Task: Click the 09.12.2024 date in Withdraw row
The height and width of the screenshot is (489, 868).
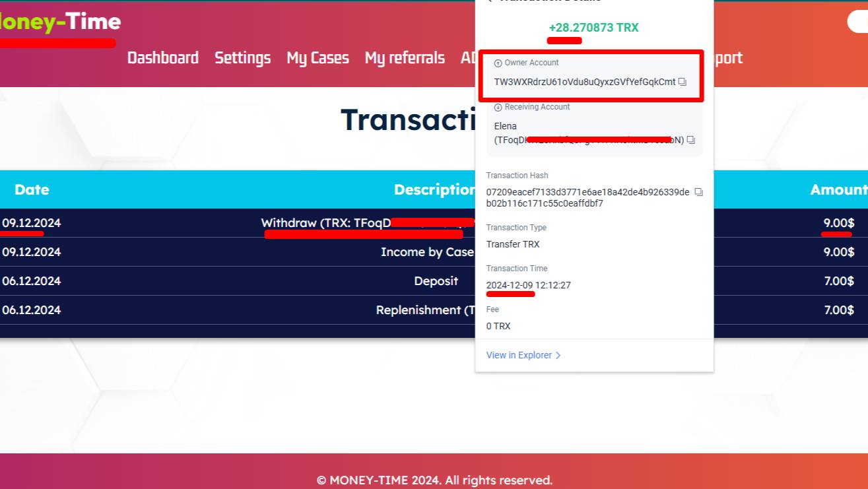Action: (31, 223)
